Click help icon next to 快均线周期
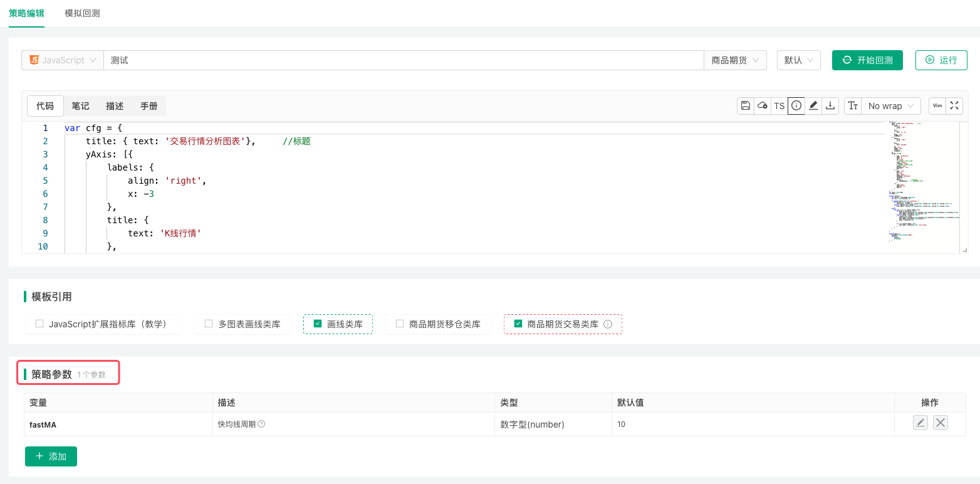Screen dimensions: 980x484 point(262,424)
